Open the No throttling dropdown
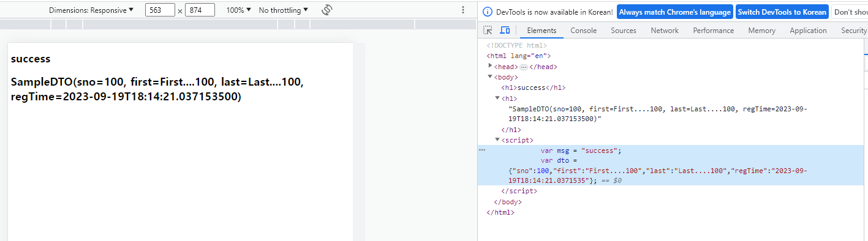 [x=283, y=10]
